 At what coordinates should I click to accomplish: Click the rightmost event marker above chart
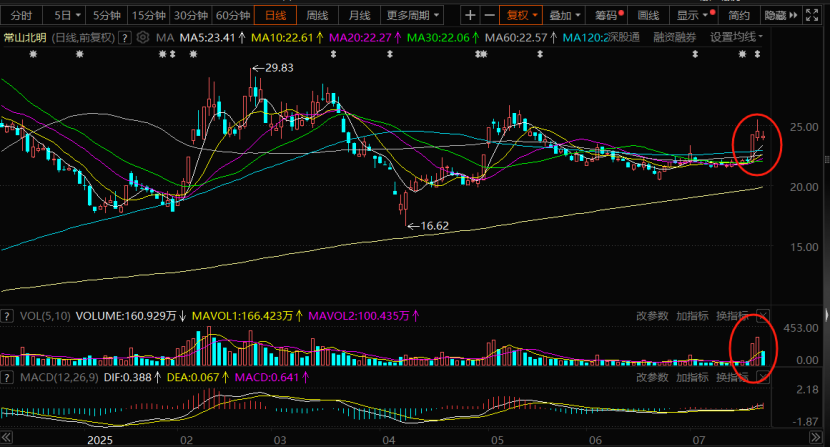point(757,54)
